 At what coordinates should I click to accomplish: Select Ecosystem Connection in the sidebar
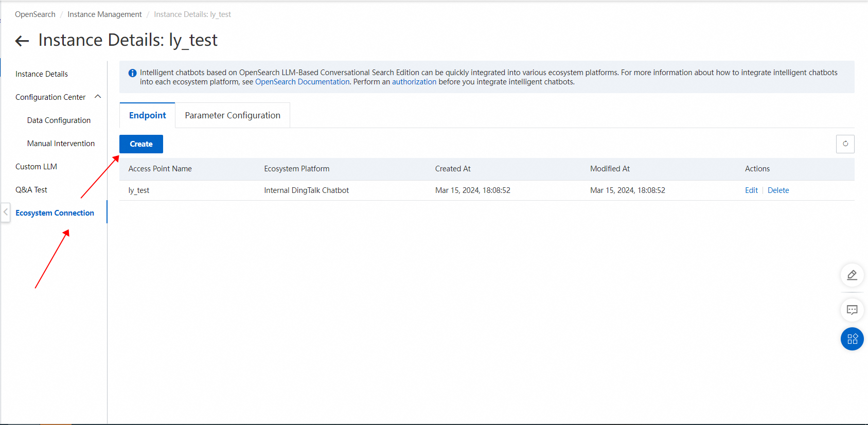point(55,213)
